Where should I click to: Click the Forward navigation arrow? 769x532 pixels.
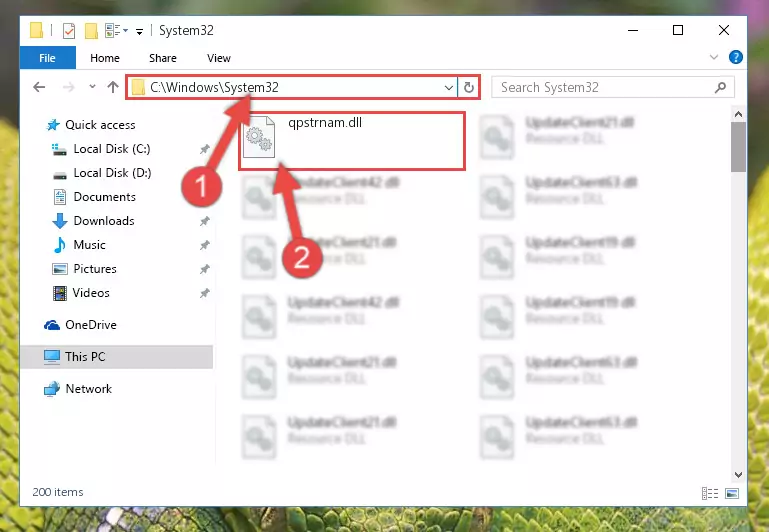pyautogui.click(x=69, y=87)
